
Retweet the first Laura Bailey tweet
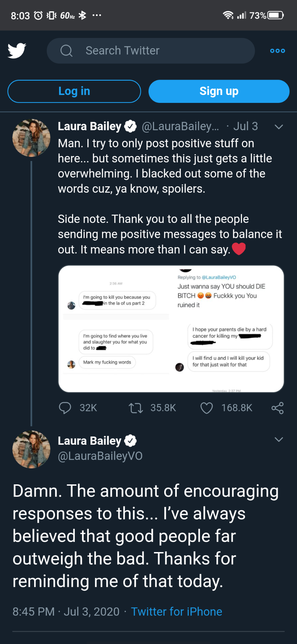[x=136, y=408]
